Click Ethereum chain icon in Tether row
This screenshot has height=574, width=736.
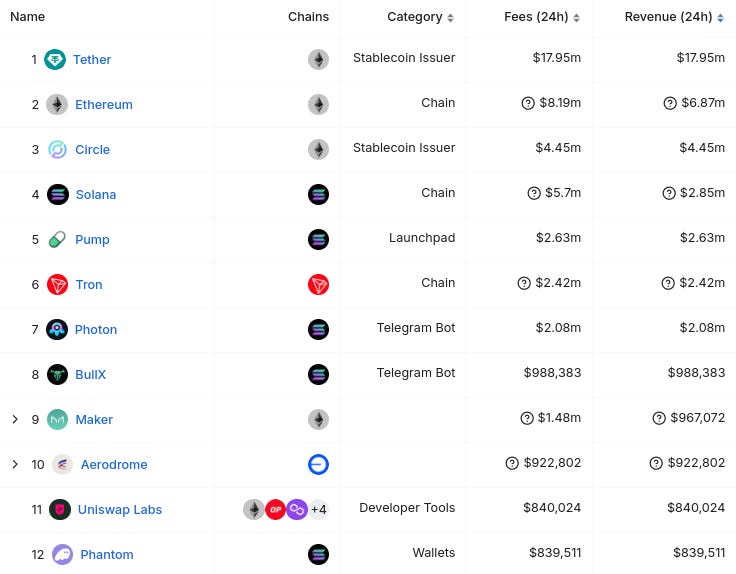318,60
